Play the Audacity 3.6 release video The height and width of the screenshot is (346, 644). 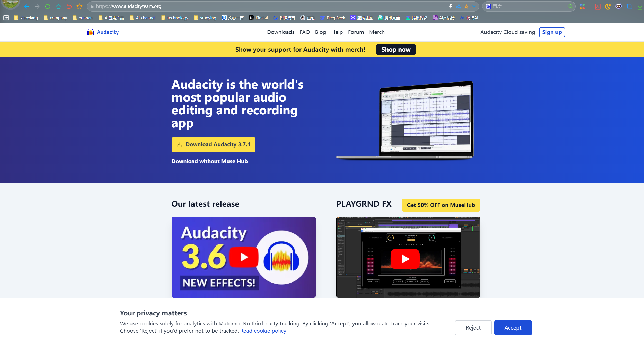pos(243,257)
